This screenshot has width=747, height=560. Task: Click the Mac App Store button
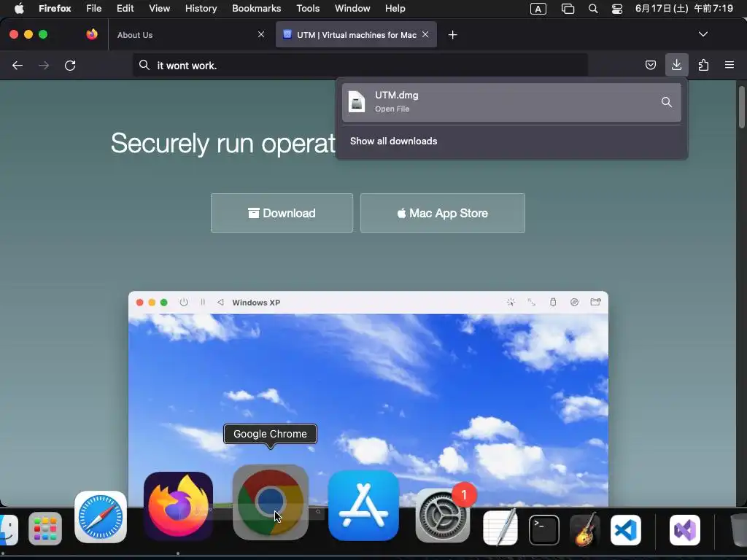pos(443,213)
